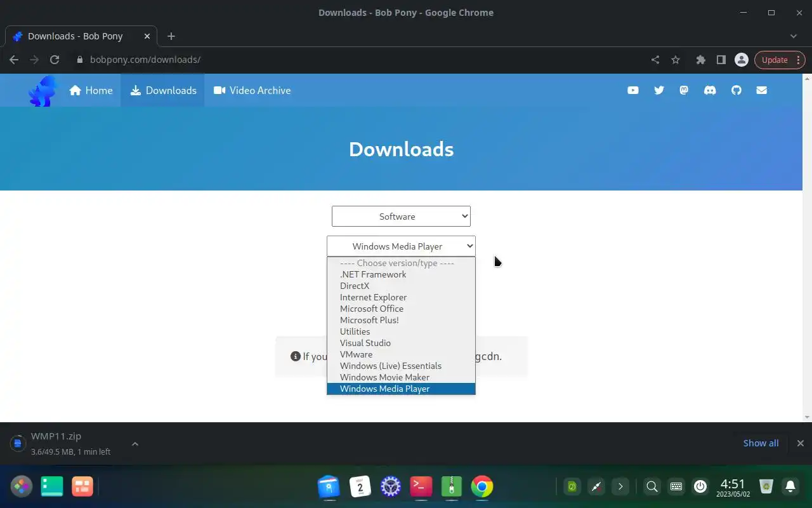Click the WMP11.zip file icon in downloads bar

17,443
